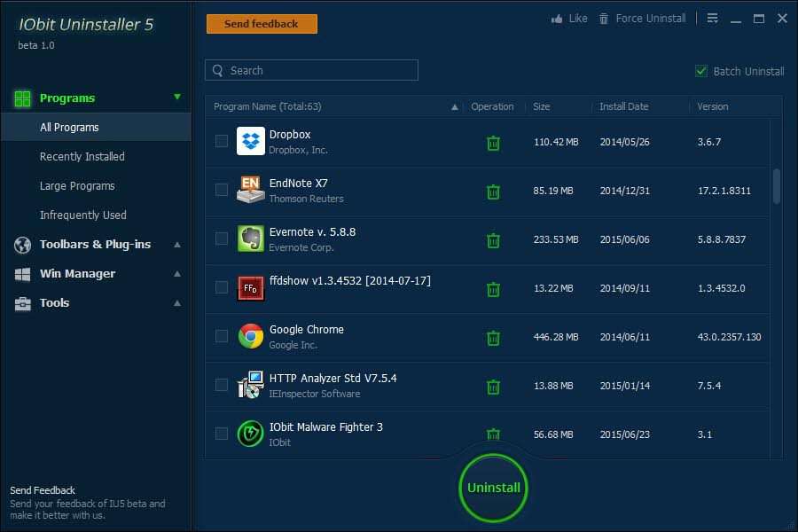Disable the Batch Uninstall checkbox
The image size is (798, 532).
pos(701,71)
